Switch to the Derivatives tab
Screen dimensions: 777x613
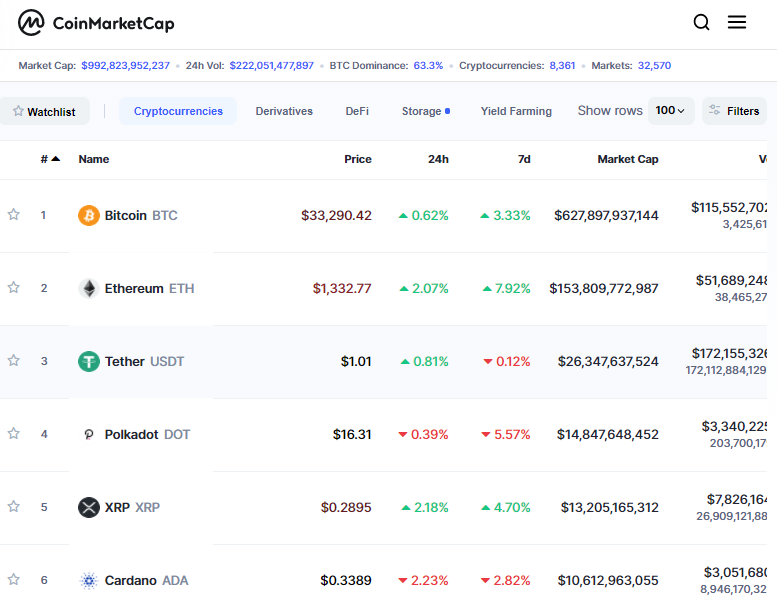[284, 111]
